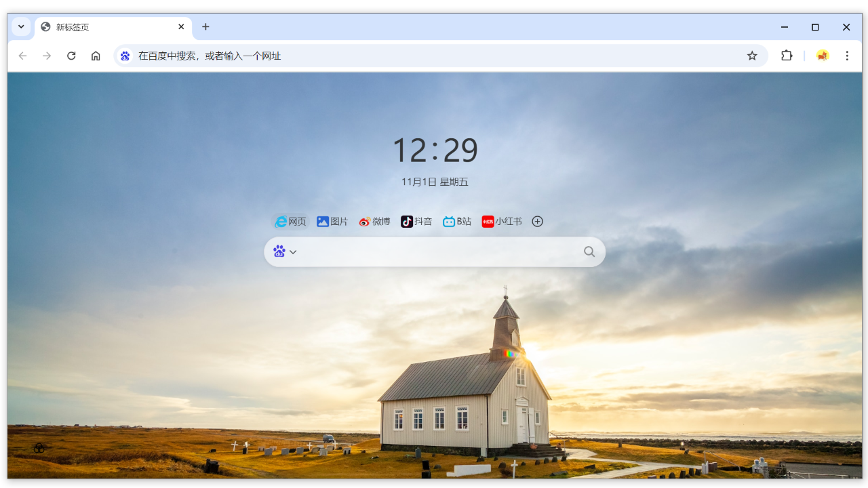Expand the Baidu search engine dropdown

[285, 251]
